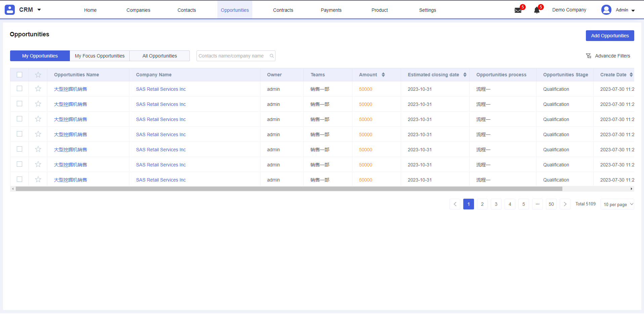Open the notifications bell icon
The image size is (644, 314).
coord(537,10)
